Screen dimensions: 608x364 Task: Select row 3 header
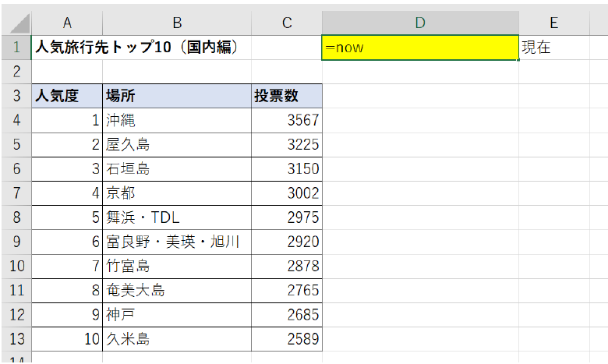tap(16, 96)
